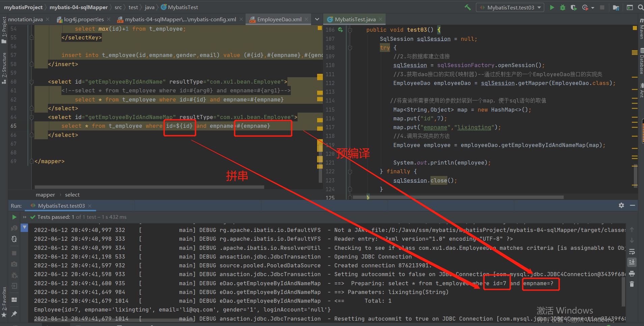This screenshot has height=326, width=644.
Task: Click the Up stack trace arrow in console
Action: (632, 230)
